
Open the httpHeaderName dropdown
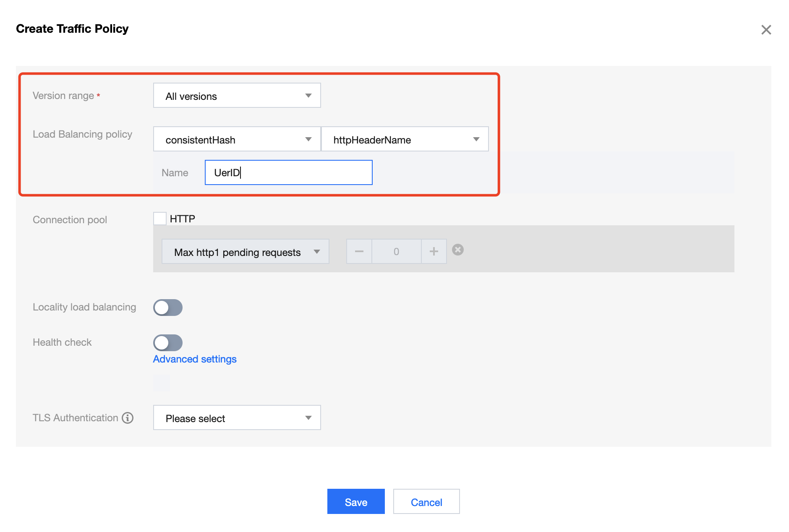click(405, 139)
